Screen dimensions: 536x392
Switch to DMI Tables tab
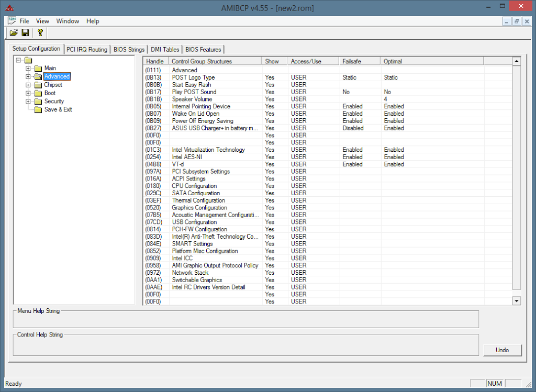[x=165, y=50]
